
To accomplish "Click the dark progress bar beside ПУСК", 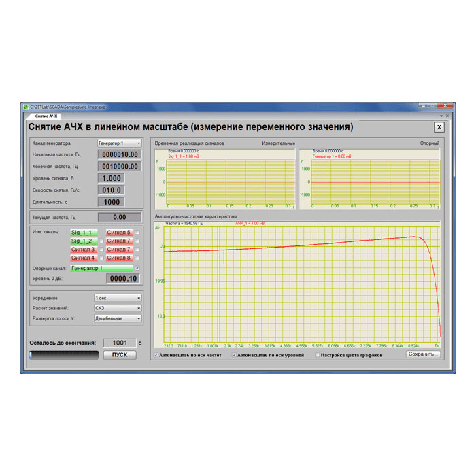I will tap(64, 355).
